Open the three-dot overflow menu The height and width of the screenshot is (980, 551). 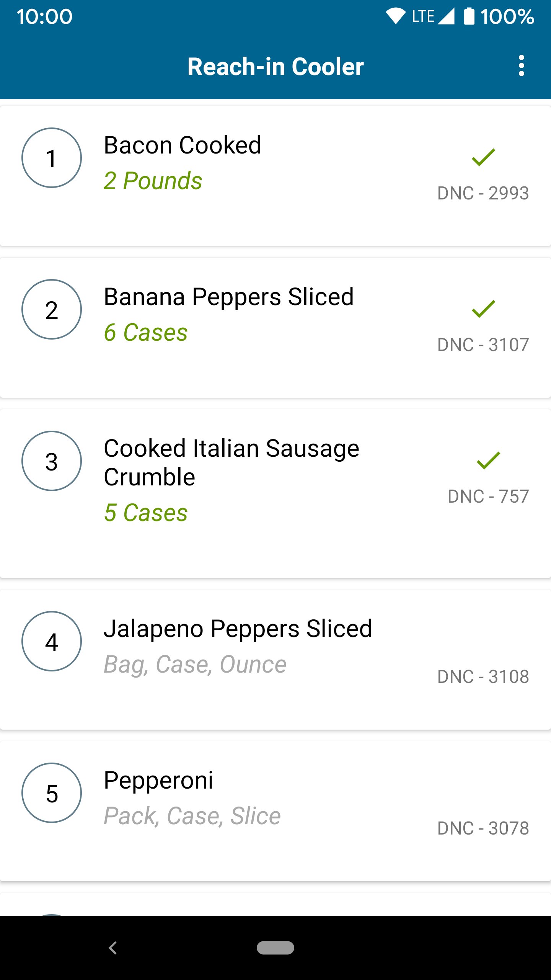click(x=521, y=66)
